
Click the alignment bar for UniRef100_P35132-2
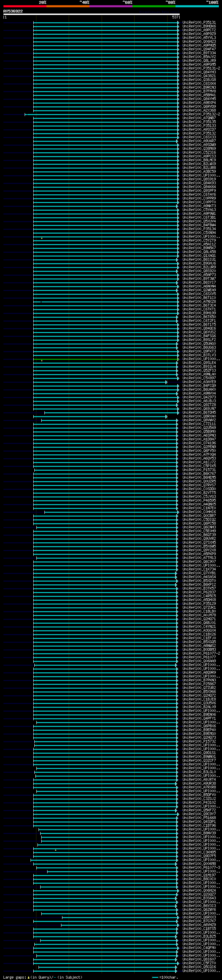(102, 114)
